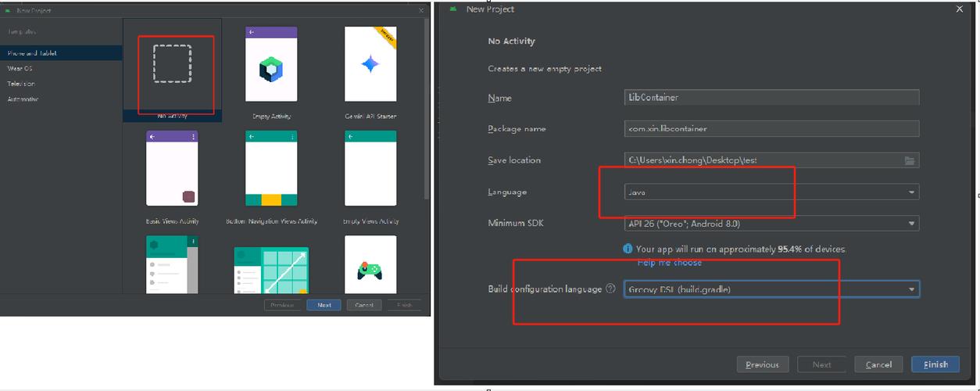Click the blue Next button in template dialog
Screen dimensions: 980x391
[x=324, y=305]
